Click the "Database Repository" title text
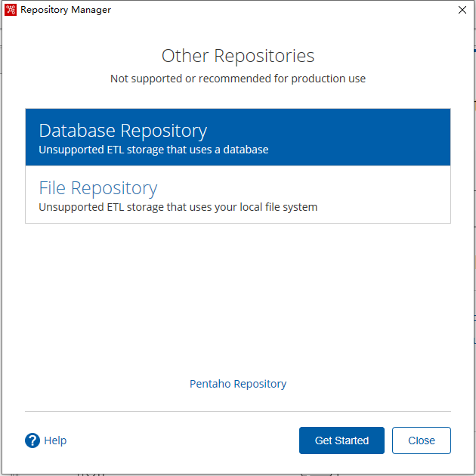The image size is (476, 476). tap(123, 131)
